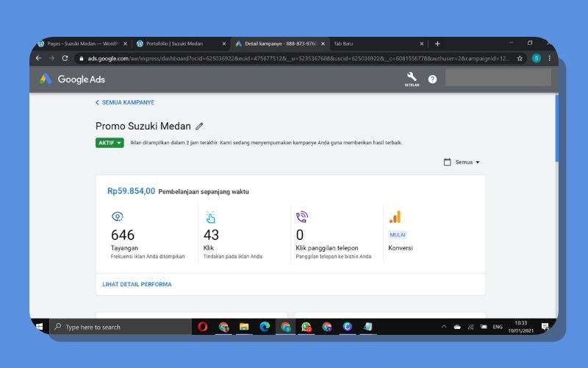Click the Rp59.854,00 spending amount

[132, 191]
